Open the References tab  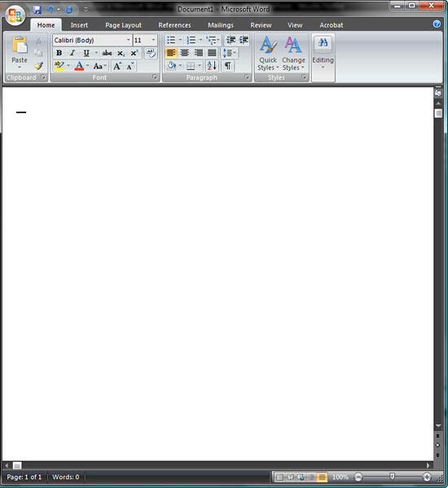[174, 25]
